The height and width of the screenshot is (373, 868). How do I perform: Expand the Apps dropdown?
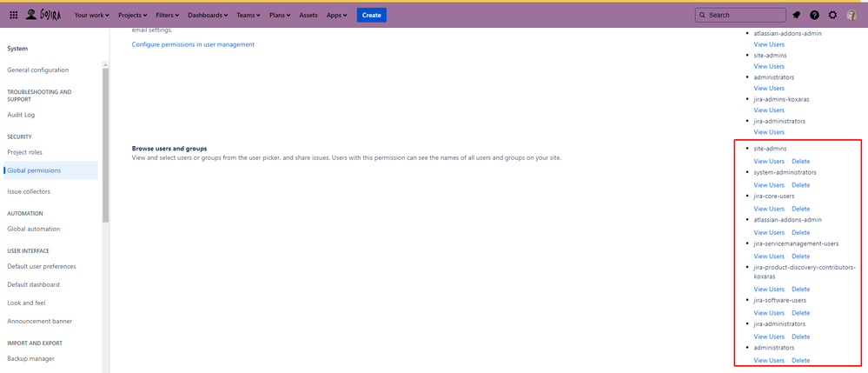[336, 15]
